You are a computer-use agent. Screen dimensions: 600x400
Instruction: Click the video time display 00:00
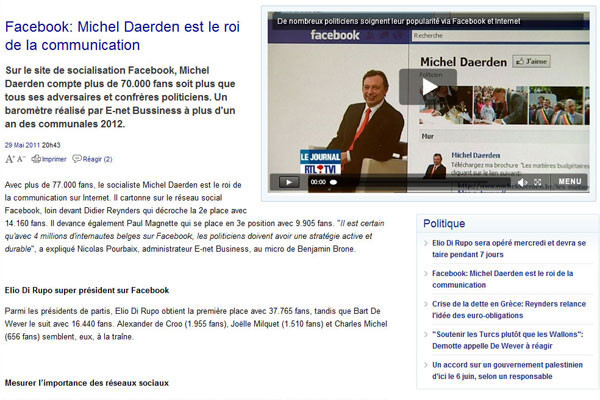point(318,182)
